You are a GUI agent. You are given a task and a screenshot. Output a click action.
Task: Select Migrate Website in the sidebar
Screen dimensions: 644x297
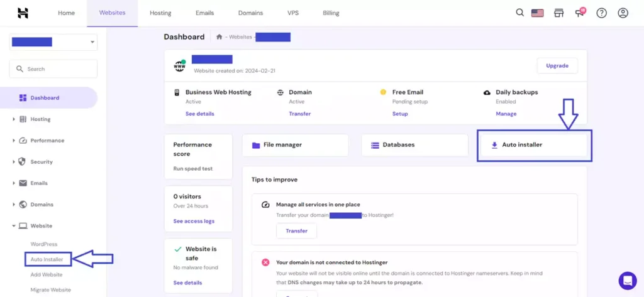click(50, 289)
